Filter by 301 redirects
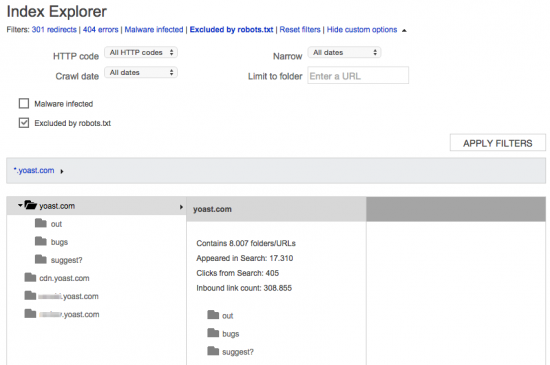The height and width of the screenshot is (365, 550). [54, 30]
